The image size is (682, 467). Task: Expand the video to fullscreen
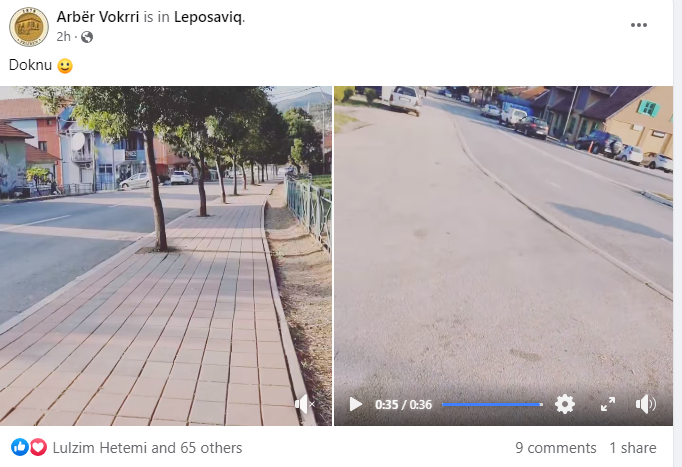tap(608, 404)
